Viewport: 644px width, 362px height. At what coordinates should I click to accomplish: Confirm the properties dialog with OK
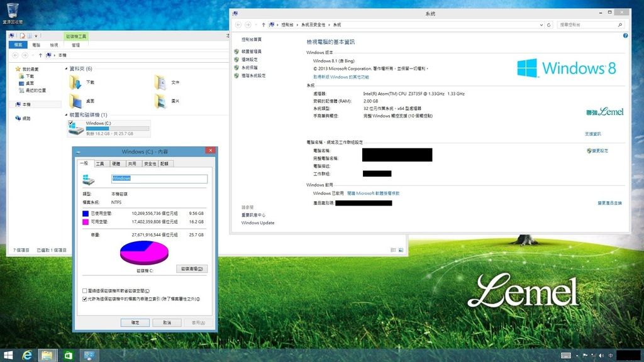(x=135, y=322)
